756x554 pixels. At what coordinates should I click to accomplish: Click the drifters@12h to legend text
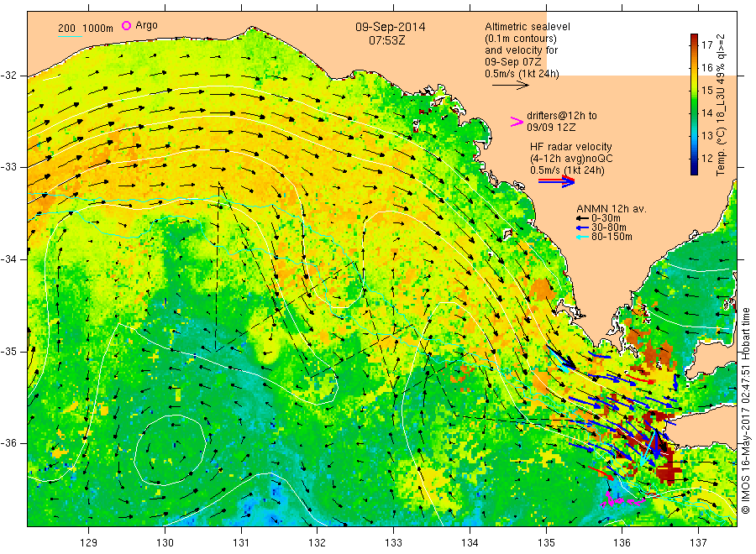pyautogui.click(x=562, y=116)
